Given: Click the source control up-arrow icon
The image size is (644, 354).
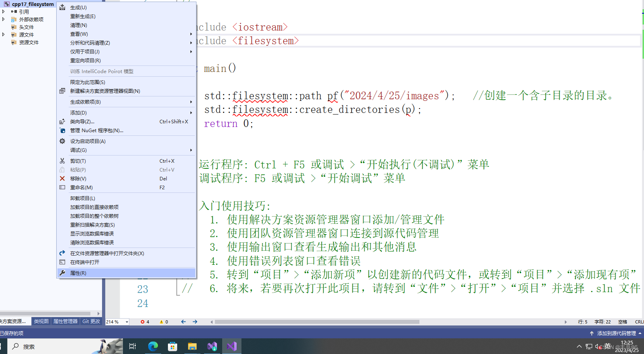Looking at the screenshot, I should pyautogui.click(x=592, y=333).
